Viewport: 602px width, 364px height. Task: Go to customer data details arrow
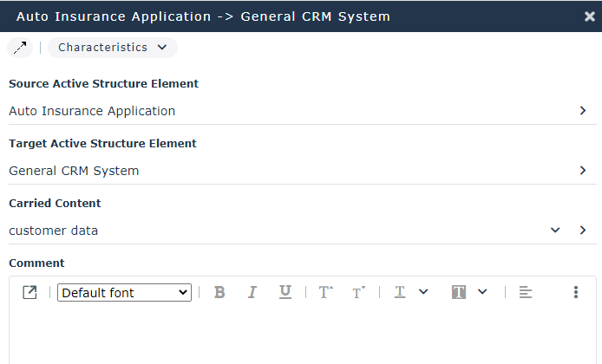coord(583,231)
